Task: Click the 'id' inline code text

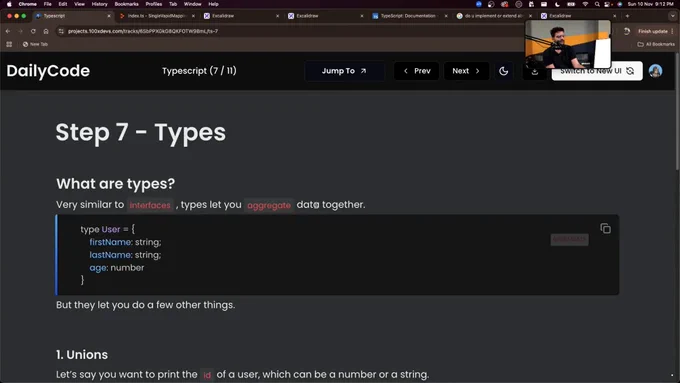Action: pos(207,375)
